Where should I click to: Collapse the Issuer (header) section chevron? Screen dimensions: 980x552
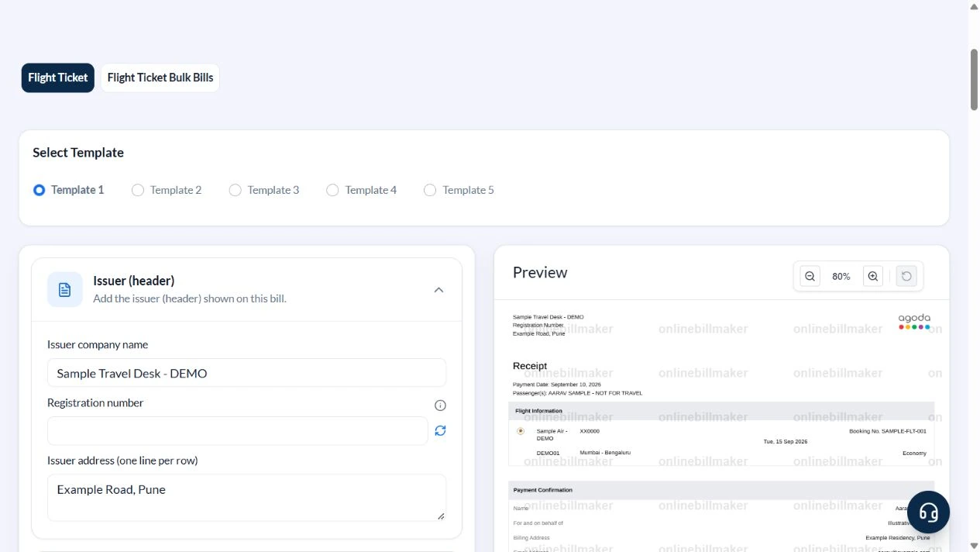(438, 290)
